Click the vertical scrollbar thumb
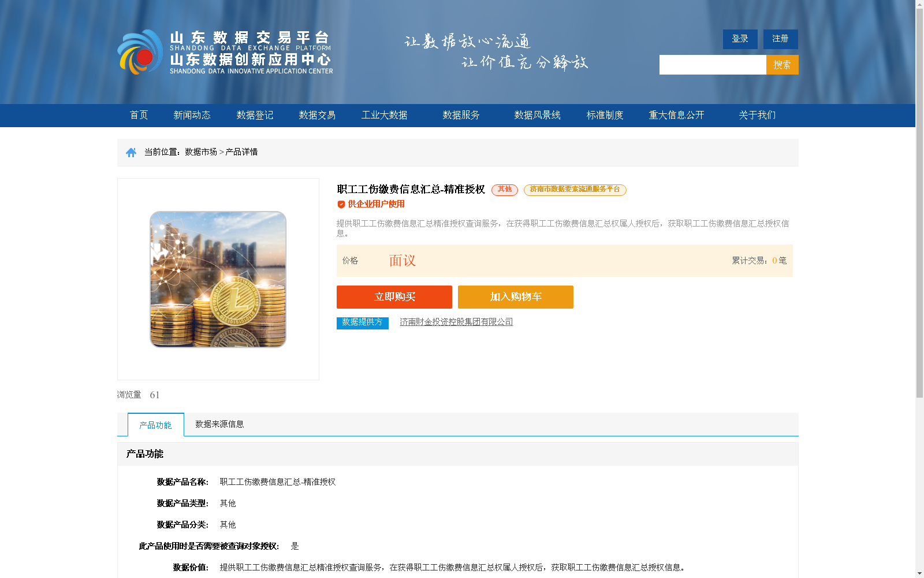 919,202
